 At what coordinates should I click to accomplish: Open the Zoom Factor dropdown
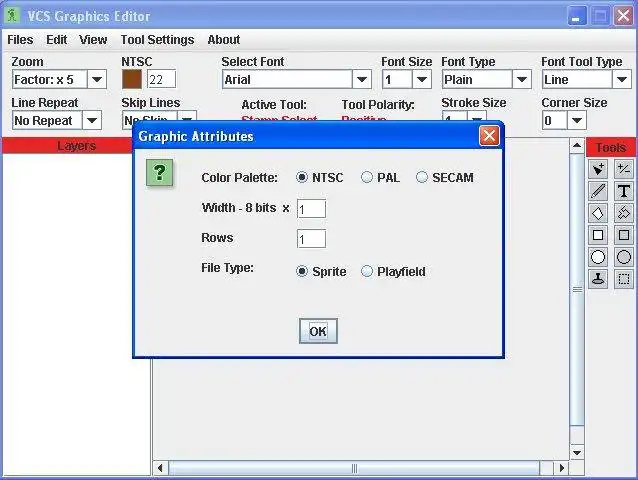tap(96, 79)
